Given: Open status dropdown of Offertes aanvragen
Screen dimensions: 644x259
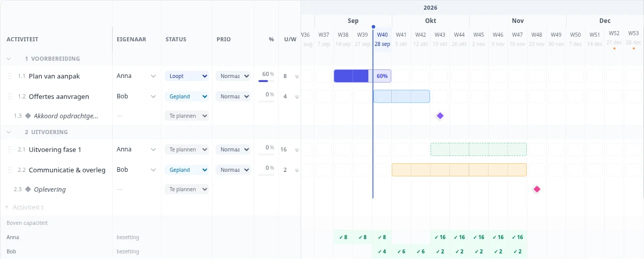Looking at the screenshot, I should [x=186, y=96].
